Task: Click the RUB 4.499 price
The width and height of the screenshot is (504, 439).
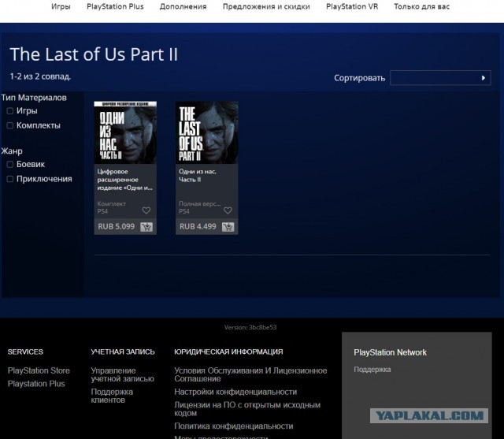Action: pos(198,226)
